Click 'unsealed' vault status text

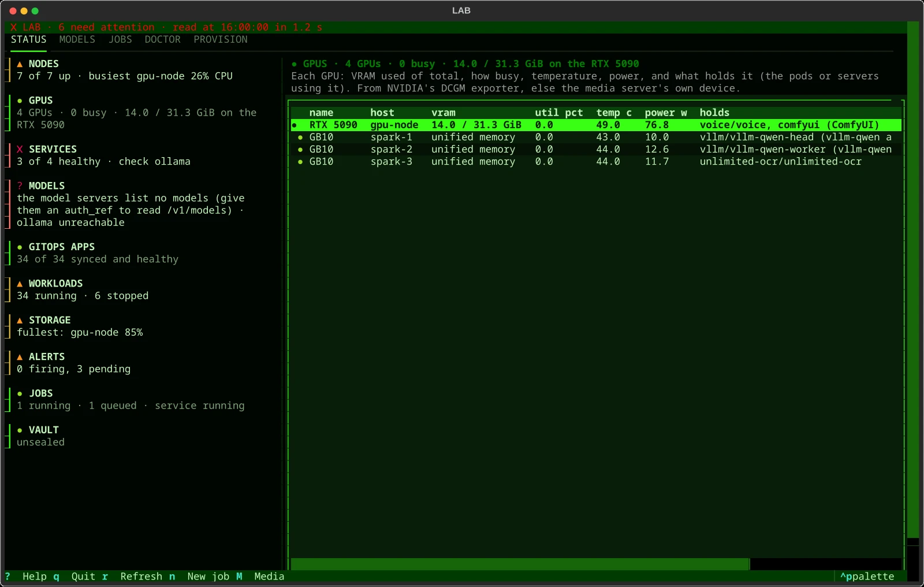tap(40, 443)
